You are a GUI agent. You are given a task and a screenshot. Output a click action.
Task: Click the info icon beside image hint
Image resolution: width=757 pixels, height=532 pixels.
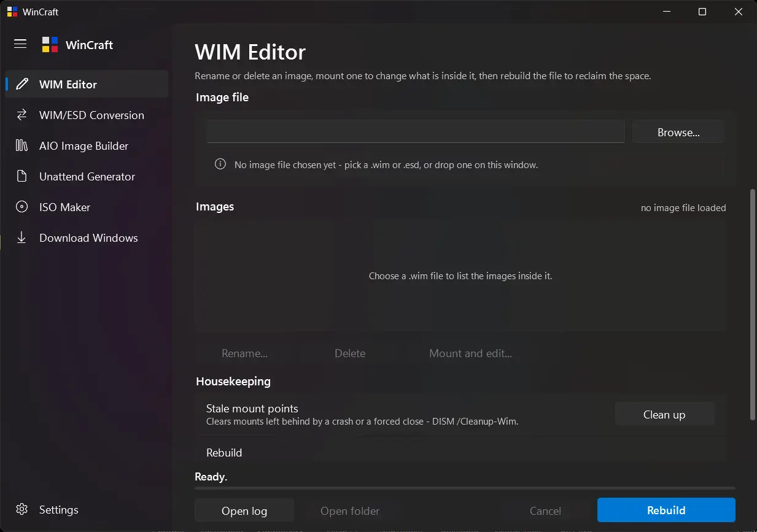(x=220, y=164)
